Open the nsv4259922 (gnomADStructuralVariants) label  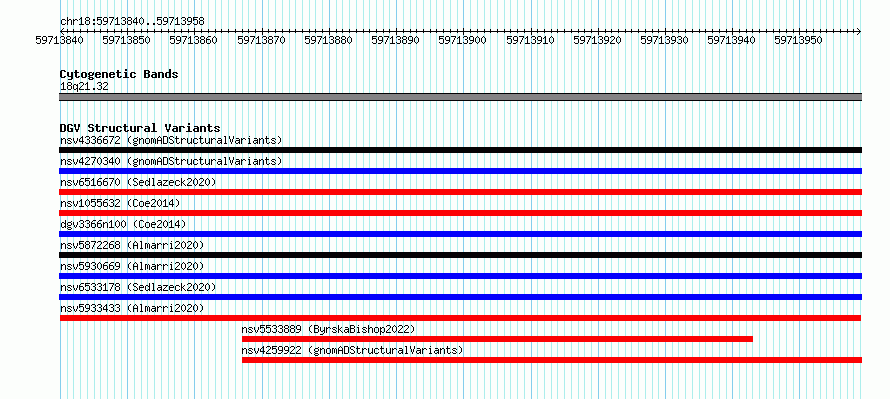(x=352, y=350)
